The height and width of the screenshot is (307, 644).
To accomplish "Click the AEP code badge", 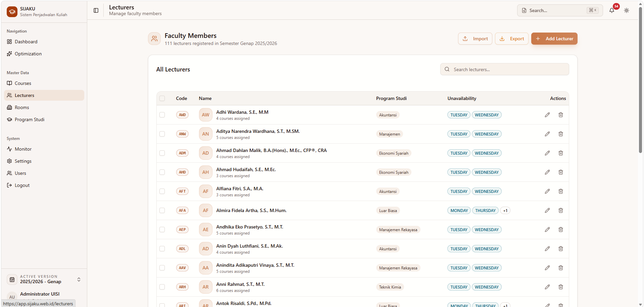I will tap(182, 229).
